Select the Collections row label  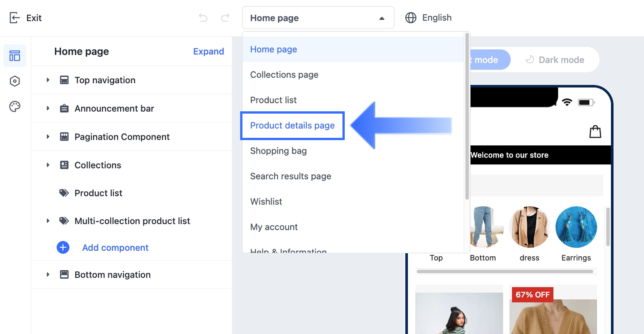click(98, 165)
